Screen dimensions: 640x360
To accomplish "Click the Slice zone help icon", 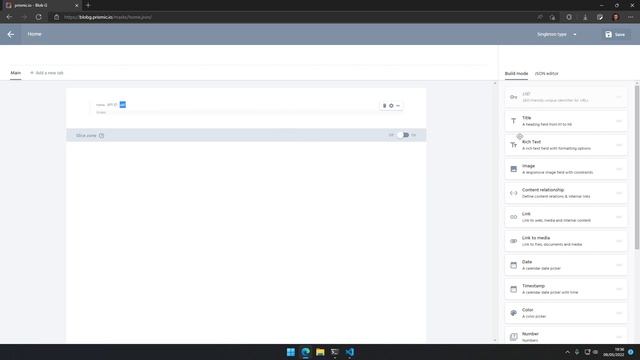I will (101, 136).
